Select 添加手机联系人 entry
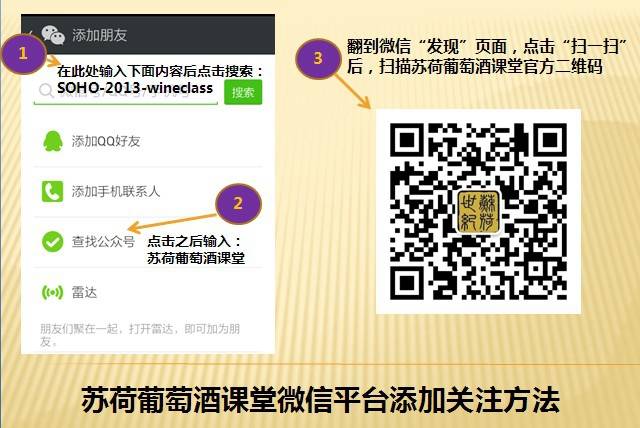 [148, 191]
